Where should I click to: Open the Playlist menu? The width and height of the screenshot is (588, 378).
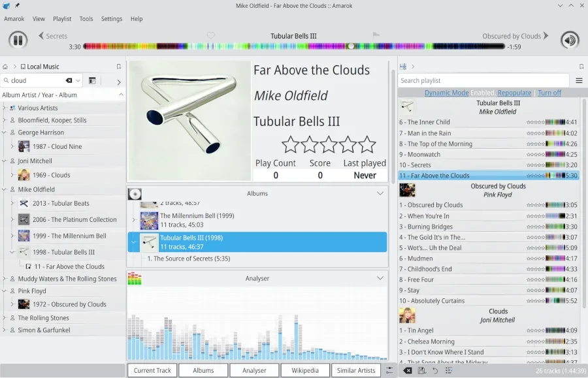click(62, 19)
